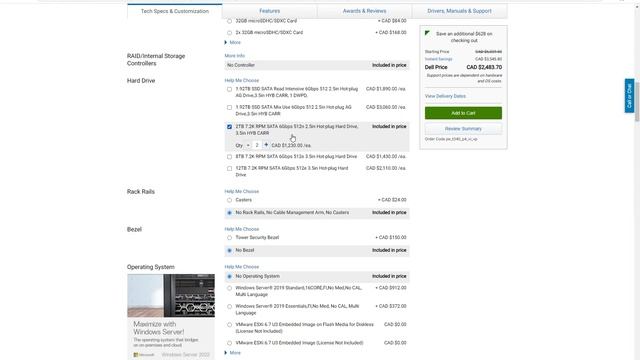The width and height of the screenshot is (640, 360).
Task: Select the 32GB microSDHC/SDXC Card option
Action: pyautogui.click(x=229, y=21)
